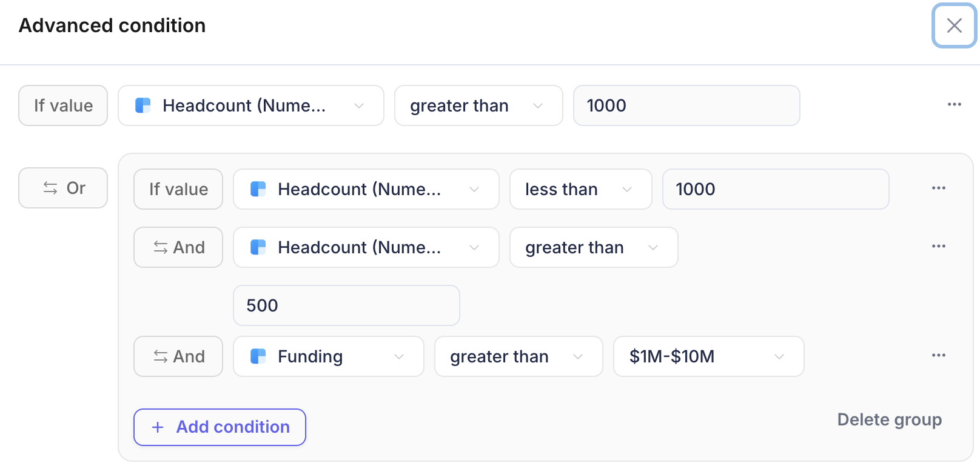This screenshot has height=463, width=980.
Task: Open more options for the Funding condition
Action: [938, 356]
